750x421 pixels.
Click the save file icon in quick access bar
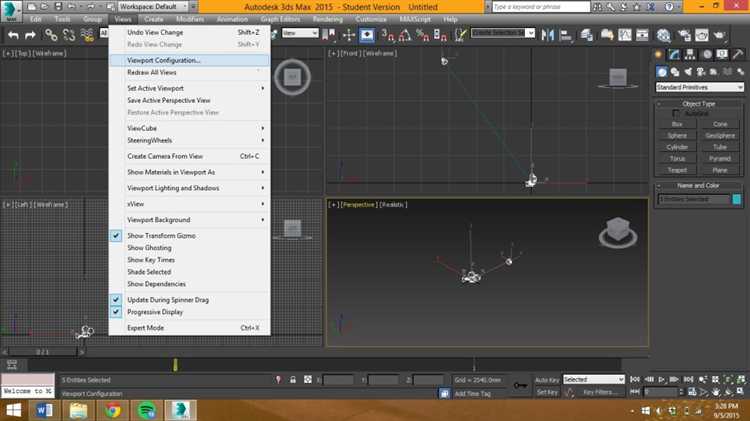point(58,7)
